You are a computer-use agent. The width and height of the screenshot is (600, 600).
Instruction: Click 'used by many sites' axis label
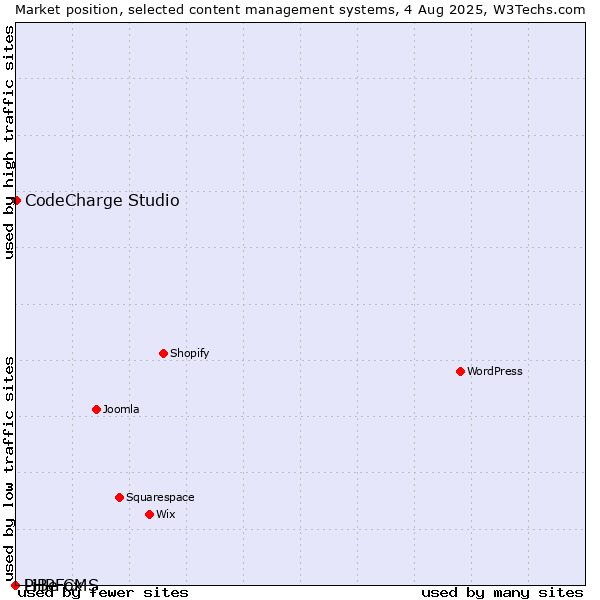[x=502, y=593]
